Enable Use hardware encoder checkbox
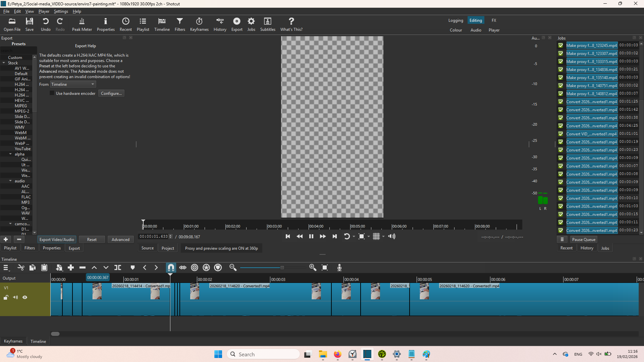 pos(52,93)
